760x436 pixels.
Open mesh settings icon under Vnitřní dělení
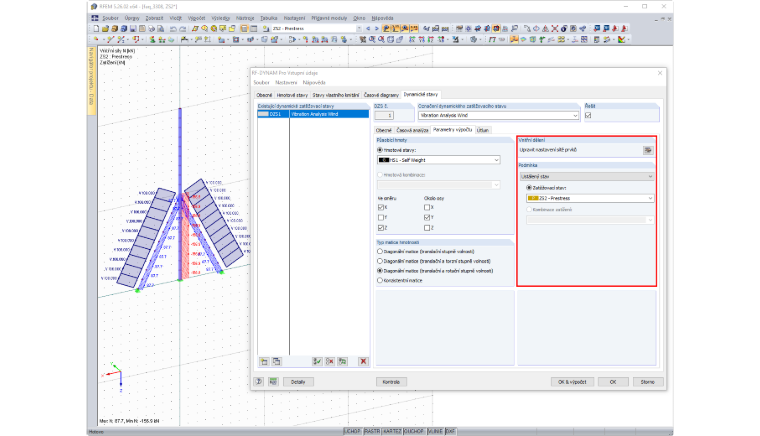[x=648, y=150]
